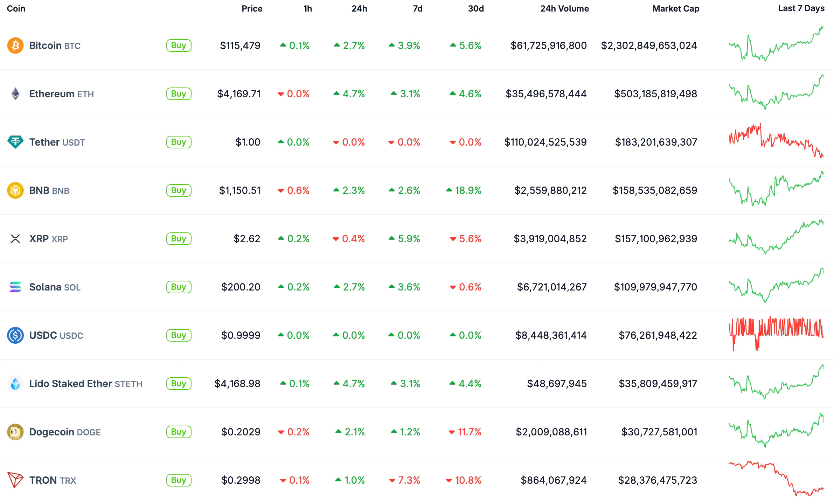Viewport: 834px width, 504px height.
Task: Sort by 24h Volume column header
Action: (x=564, y=9)
